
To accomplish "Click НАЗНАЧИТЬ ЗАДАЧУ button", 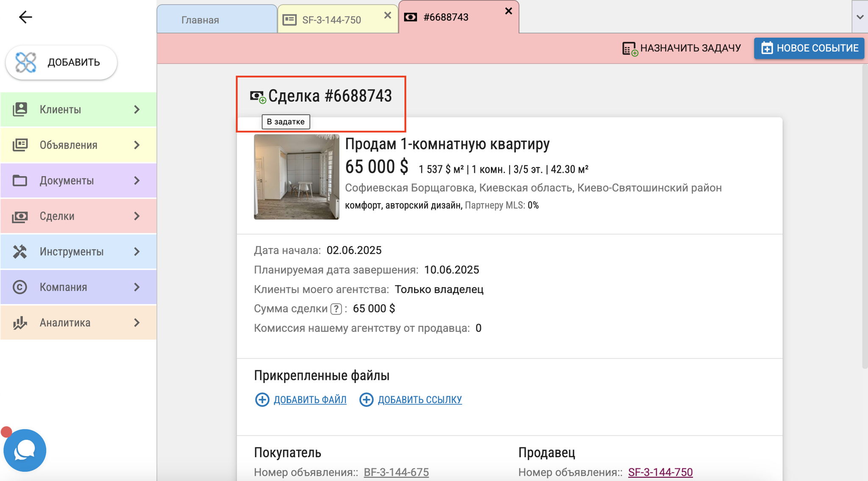I will (682, 48).
